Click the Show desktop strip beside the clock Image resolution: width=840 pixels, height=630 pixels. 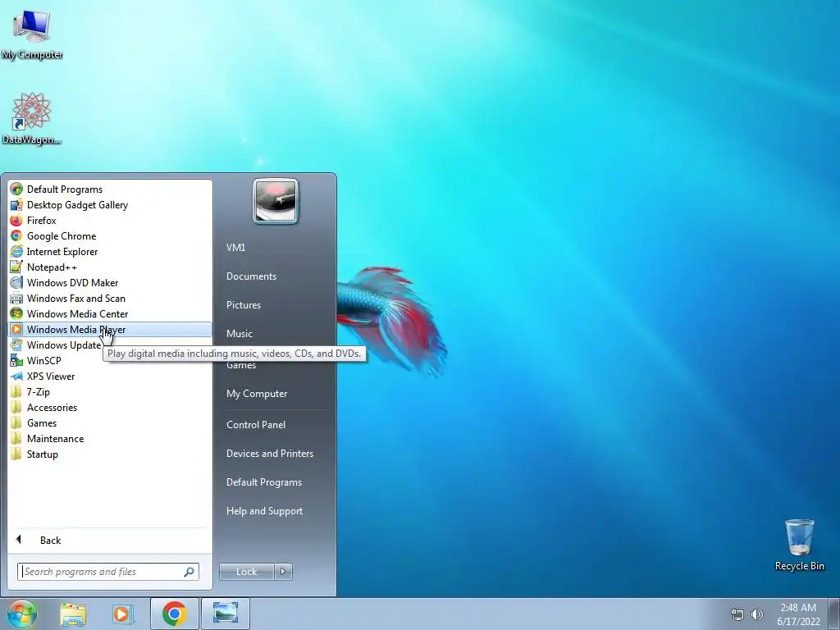click(x=834, y=614)
